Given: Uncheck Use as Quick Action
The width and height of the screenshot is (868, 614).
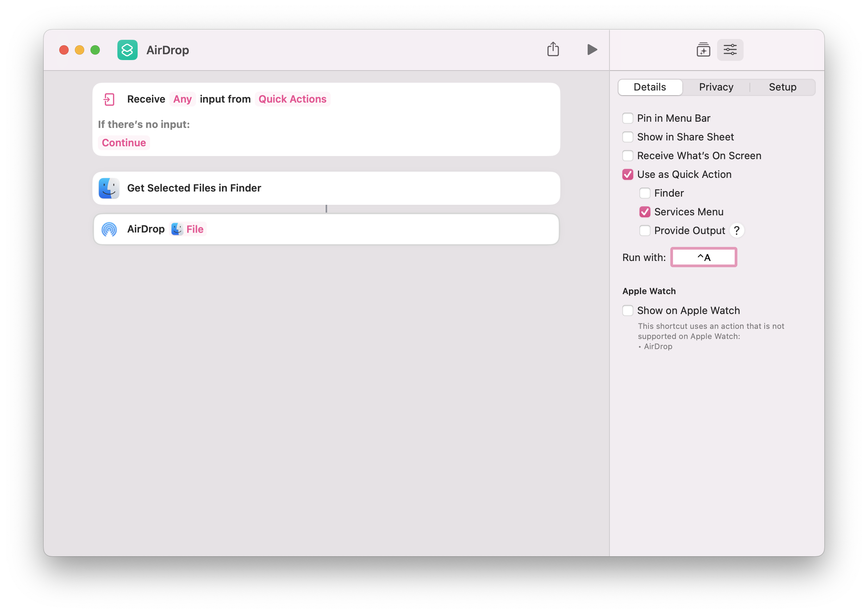Looking at the screenshot, I should click(x=627, y=174).
